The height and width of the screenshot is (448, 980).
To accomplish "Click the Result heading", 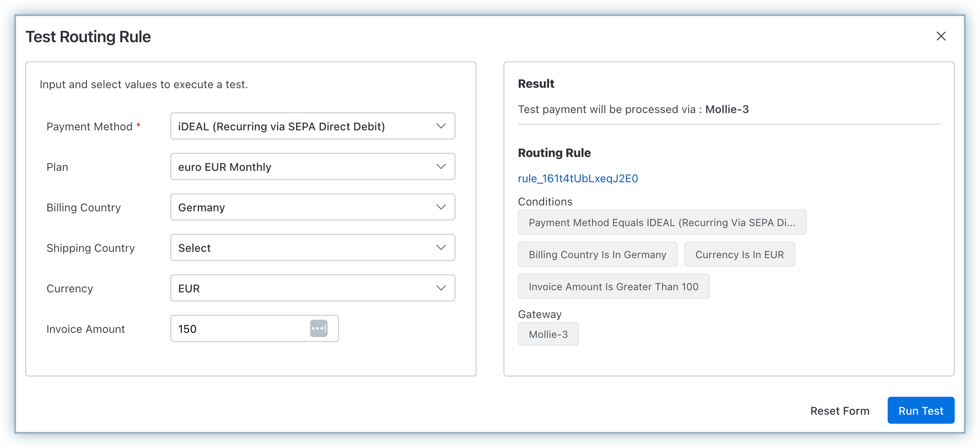I will click(536, 84).
